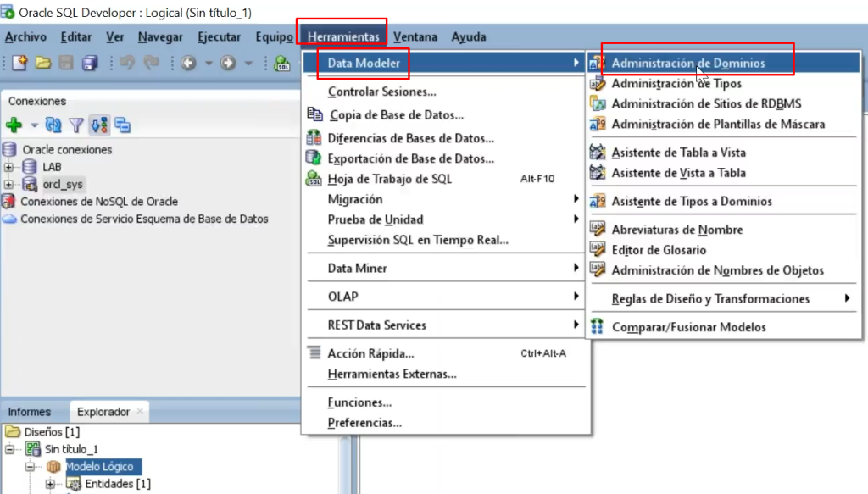Expand the Migración submenu

coord(576,198)
